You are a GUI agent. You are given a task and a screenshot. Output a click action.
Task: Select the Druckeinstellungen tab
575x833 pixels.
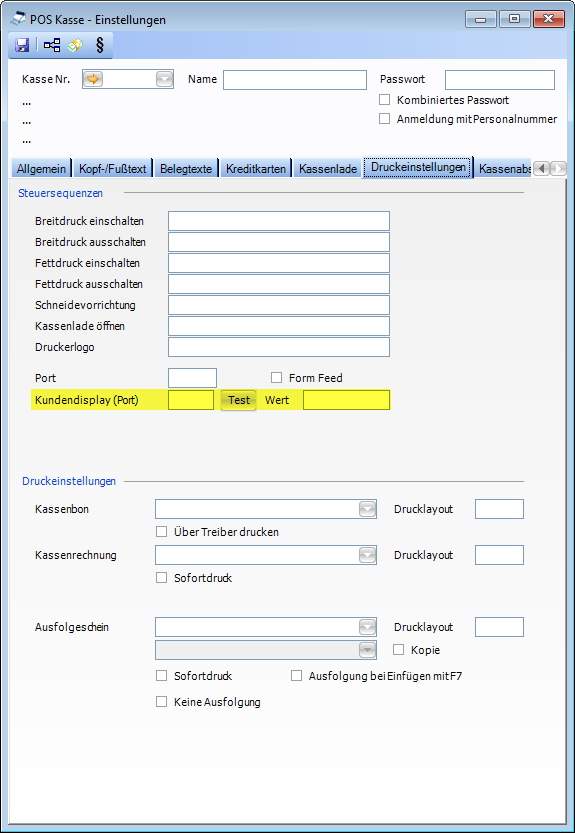pyautogui.click(x=418, y=167)
